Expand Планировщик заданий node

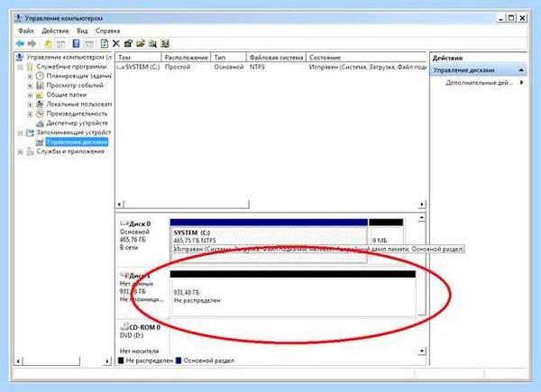30,77
